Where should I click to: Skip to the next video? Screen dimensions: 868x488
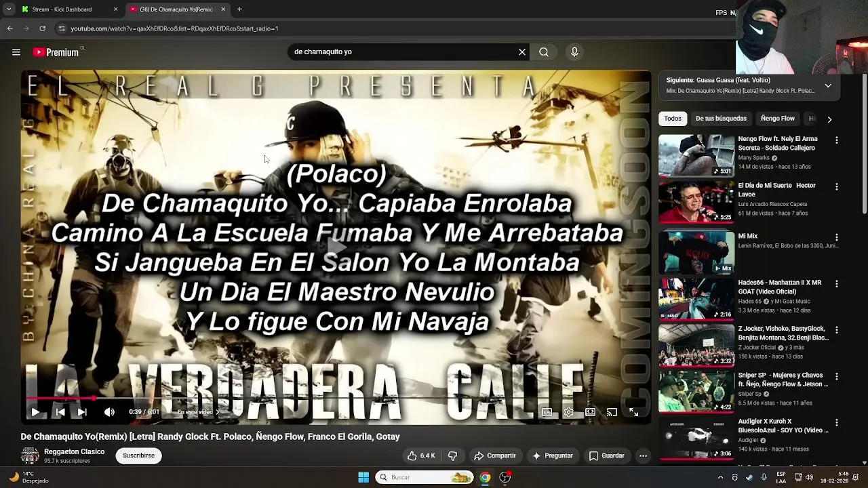pyautogui.click(x=82, y=412)
